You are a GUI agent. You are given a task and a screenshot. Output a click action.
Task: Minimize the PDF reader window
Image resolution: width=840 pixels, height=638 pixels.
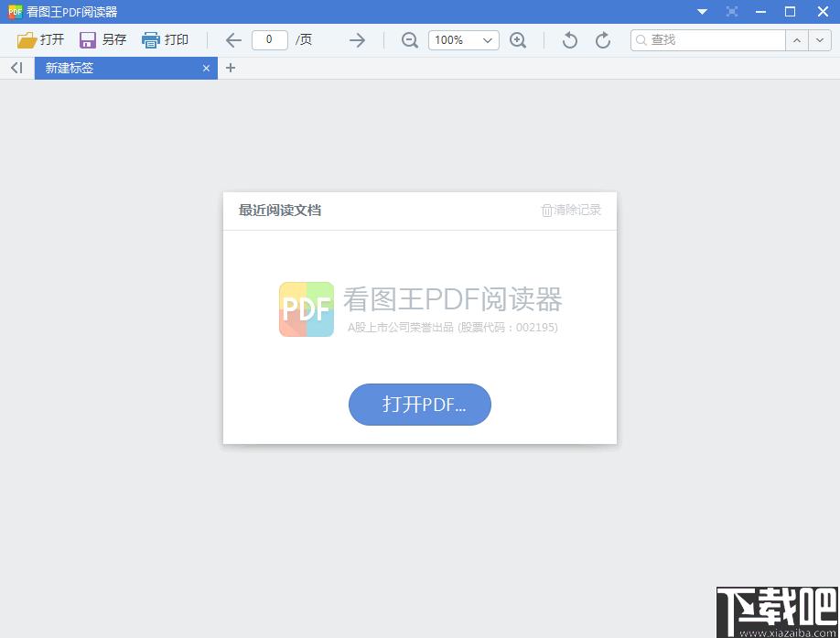click(760, 11)
